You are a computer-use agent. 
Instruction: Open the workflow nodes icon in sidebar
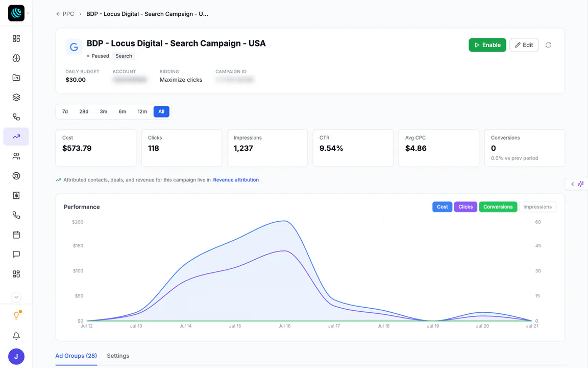click(x=16, y=117)
